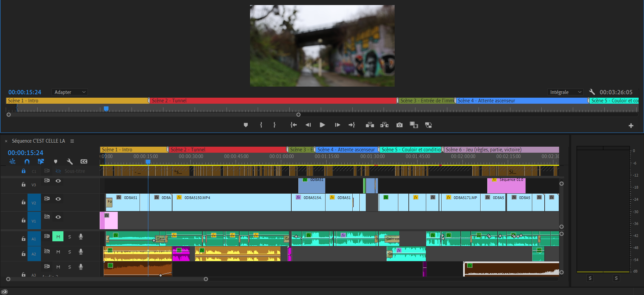Go to In point in Program Monitor
The height and width of the screenshot is (295, 644).
[x=294, y=125]
